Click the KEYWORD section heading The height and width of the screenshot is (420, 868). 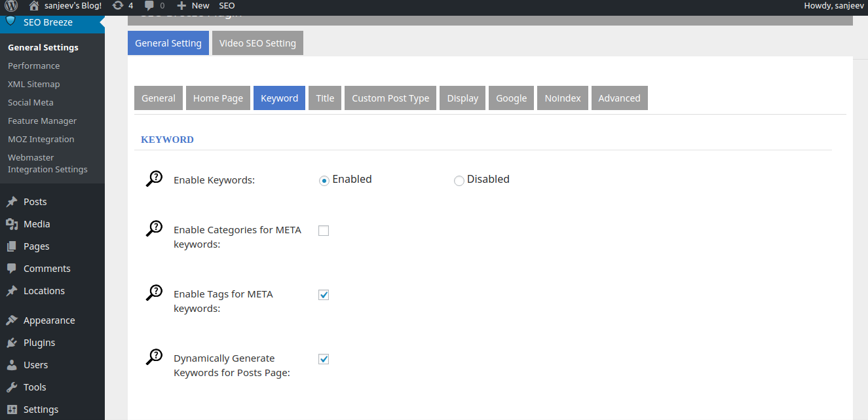[x=167, y=140]
